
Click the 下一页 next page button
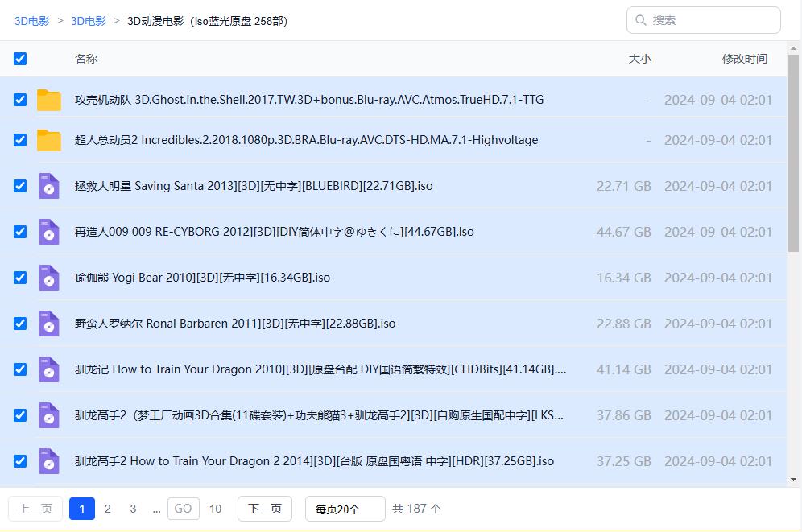(x=265, y=509)
